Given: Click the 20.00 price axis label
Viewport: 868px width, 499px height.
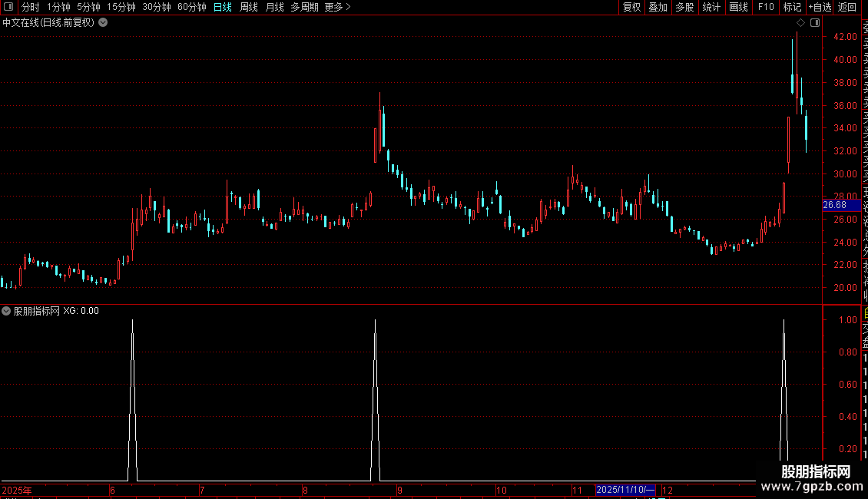Looking at the screenshot, I should (845, 288).
